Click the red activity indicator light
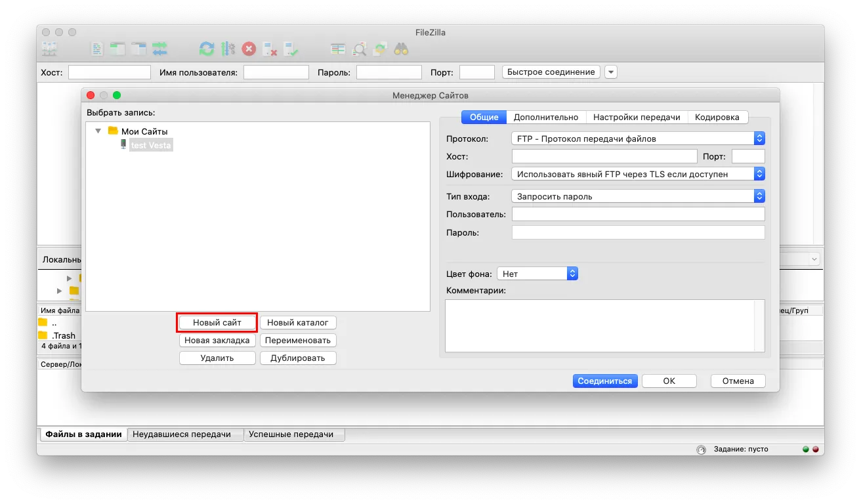Viewport: 861px width, 504px height. [x=816, y=450]
